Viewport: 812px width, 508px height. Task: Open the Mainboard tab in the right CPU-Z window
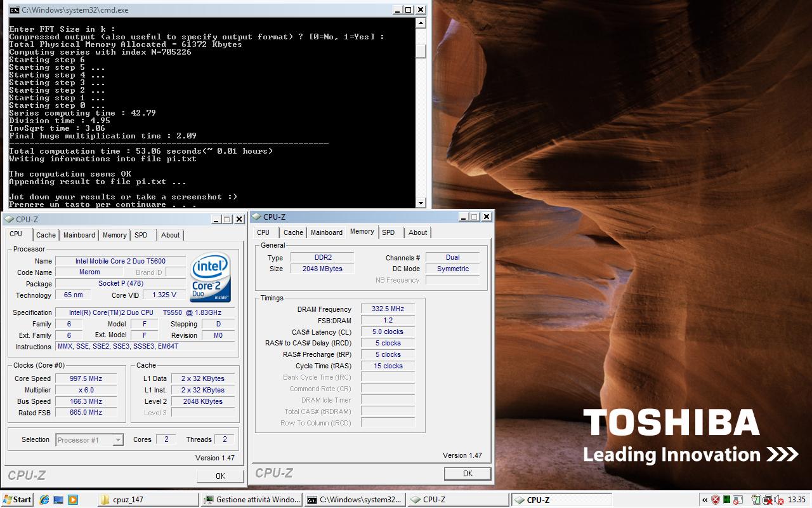point(327,232)
